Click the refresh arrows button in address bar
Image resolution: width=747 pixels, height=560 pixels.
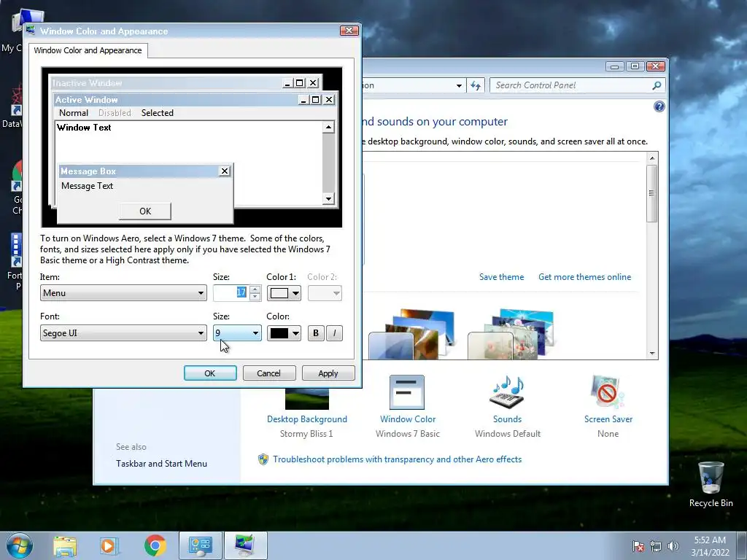coord(476,85)
